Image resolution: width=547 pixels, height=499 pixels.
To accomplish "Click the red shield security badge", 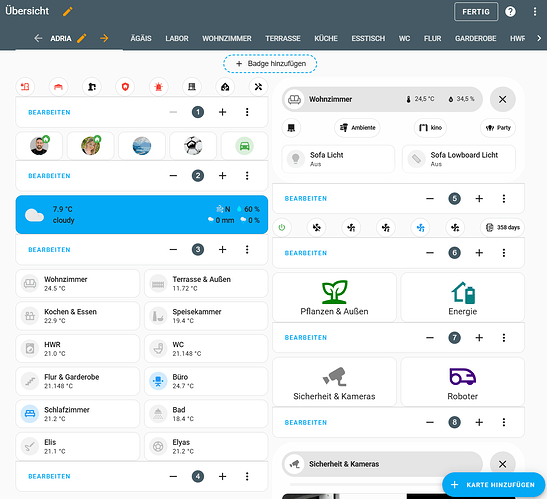I will 125,87.
